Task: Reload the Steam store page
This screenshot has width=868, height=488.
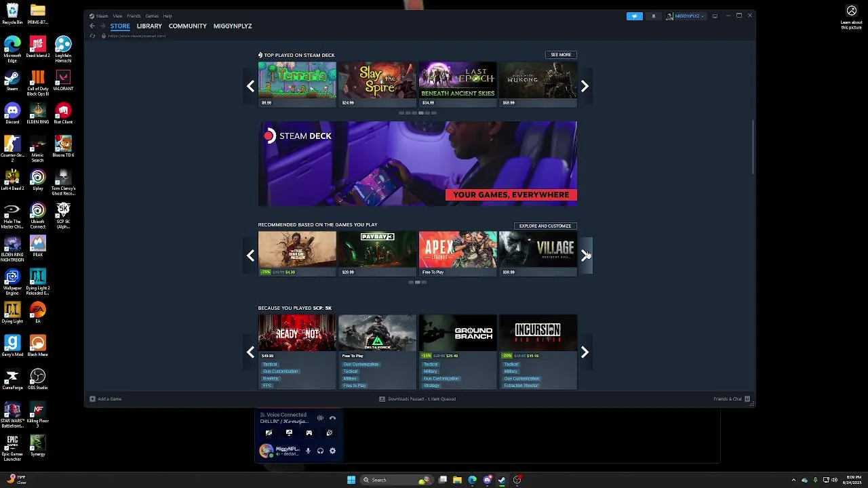Action: coord(92,36)
